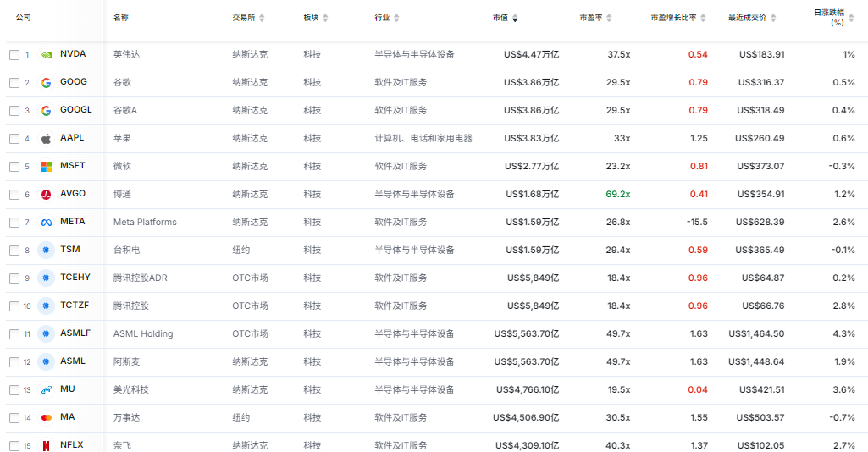Check the NFLX row checkbox
Viewport: 868px width, 452px height.
click(x=14, y=446)
